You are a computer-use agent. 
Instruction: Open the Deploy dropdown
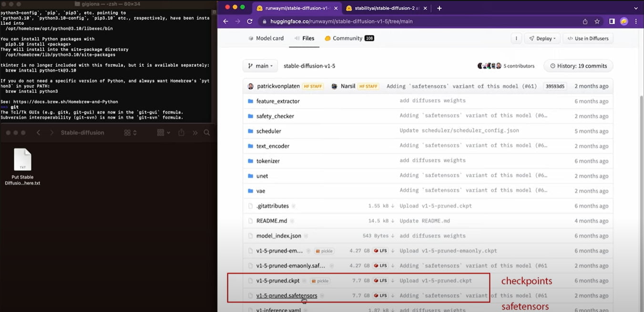pyautogui.click(x=542, y=38)
